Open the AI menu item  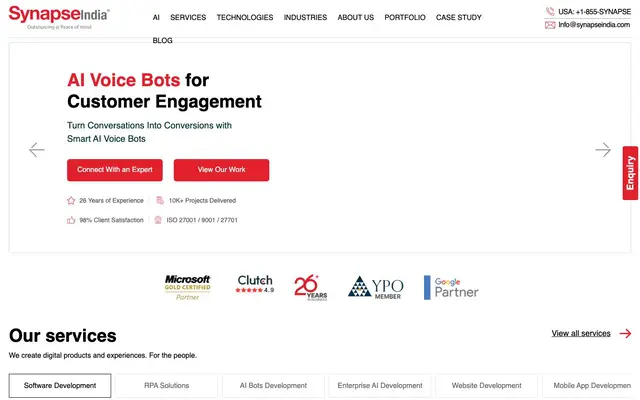[x=156, y=18]
